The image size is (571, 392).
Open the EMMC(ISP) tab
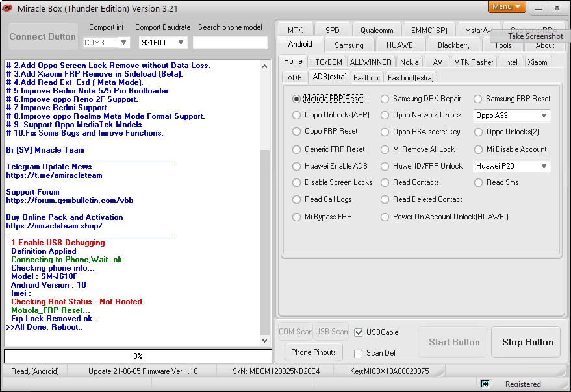coord(429,31)
